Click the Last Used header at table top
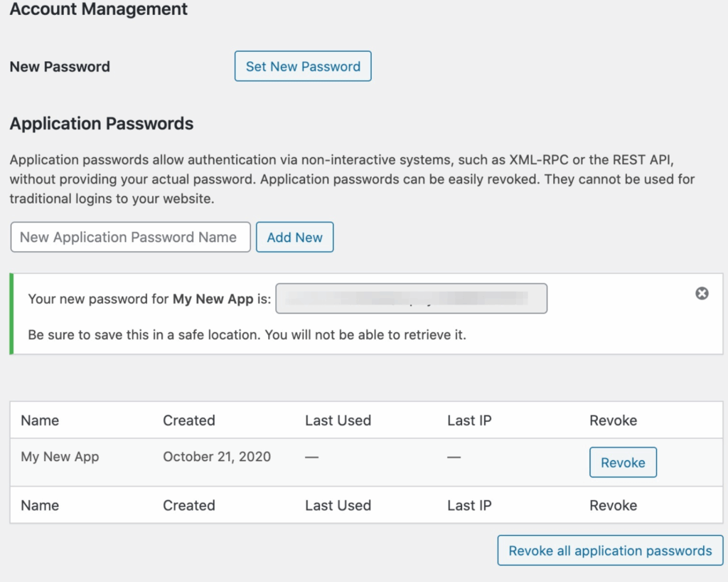 (x=338, y=420)
